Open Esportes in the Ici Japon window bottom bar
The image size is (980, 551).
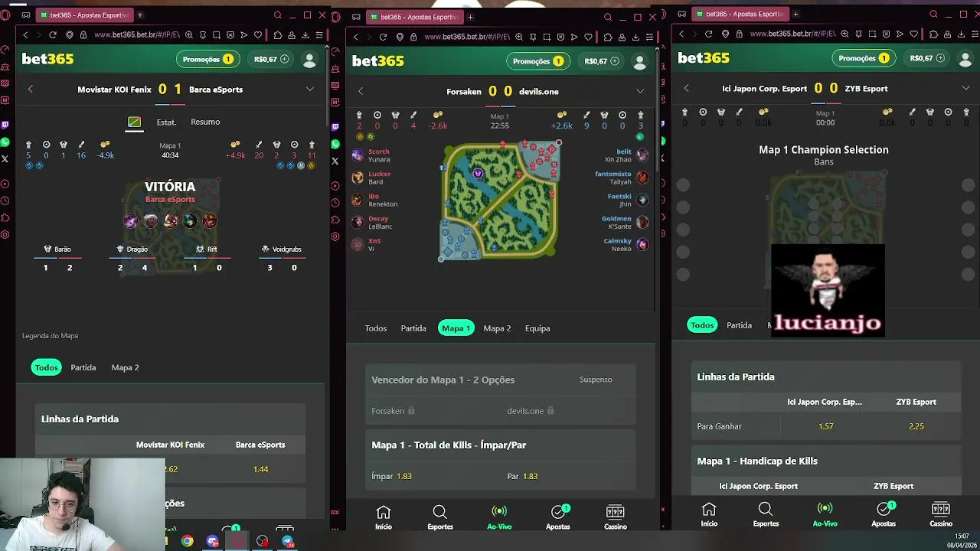(x=766, y=514)
